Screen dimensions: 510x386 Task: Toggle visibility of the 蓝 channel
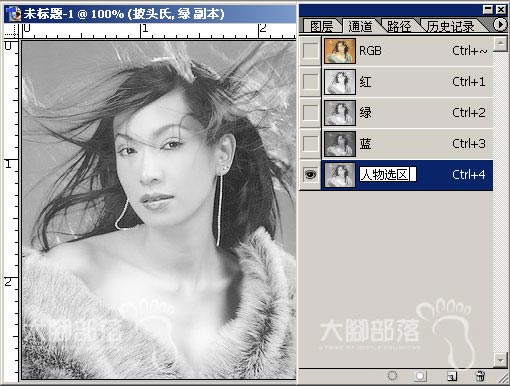pos(310,144)
